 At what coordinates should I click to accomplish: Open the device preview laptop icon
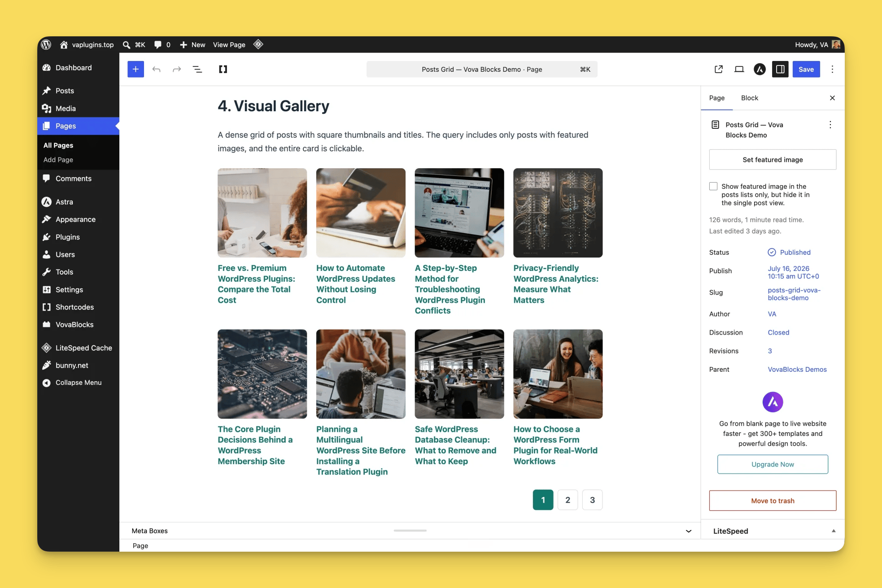(739, 69)
